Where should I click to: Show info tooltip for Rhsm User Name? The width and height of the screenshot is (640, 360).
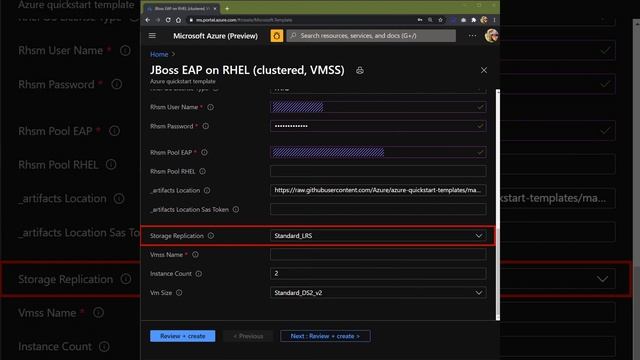(210, 107)
